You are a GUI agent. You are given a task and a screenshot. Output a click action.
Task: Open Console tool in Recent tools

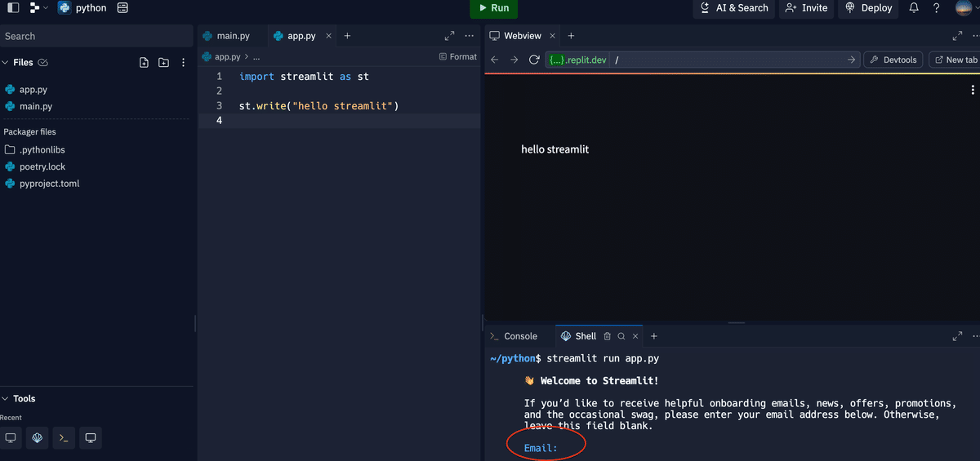tap(64, 438)
